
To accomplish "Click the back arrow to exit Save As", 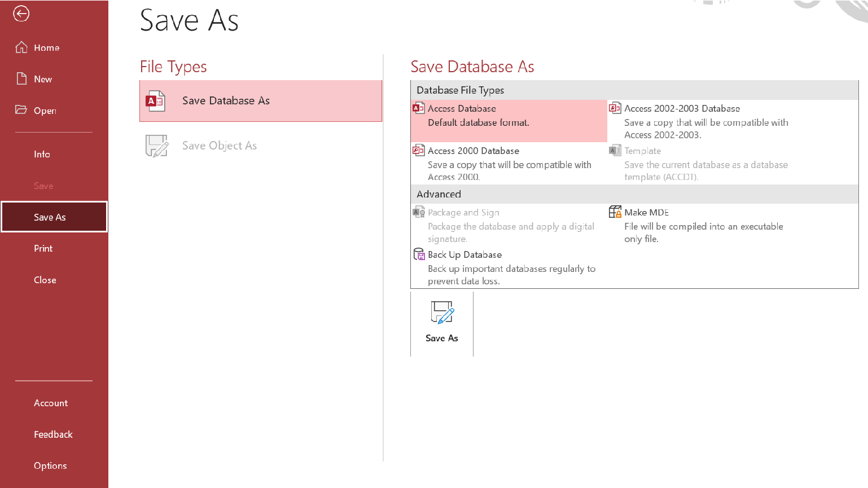I will pos(21,14).
